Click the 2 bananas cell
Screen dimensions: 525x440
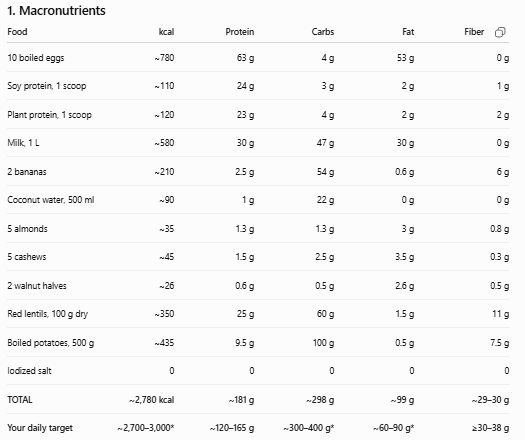(27, 172)
